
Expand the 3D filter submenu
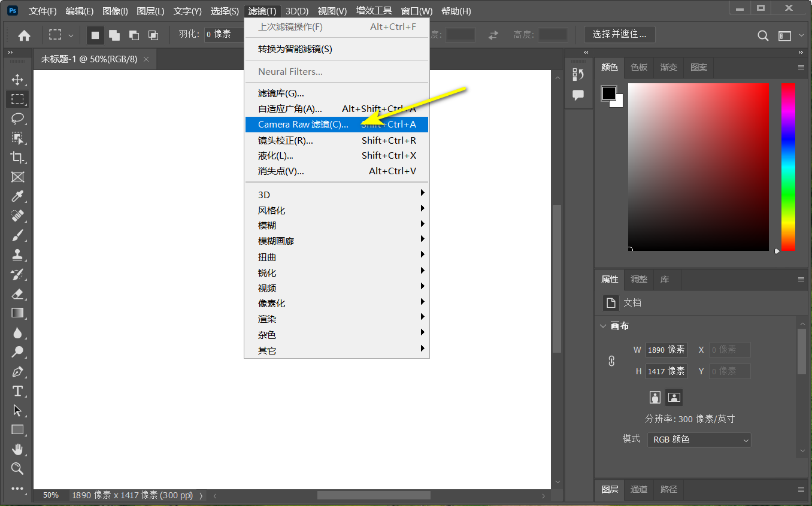click(x=337, y=195)
